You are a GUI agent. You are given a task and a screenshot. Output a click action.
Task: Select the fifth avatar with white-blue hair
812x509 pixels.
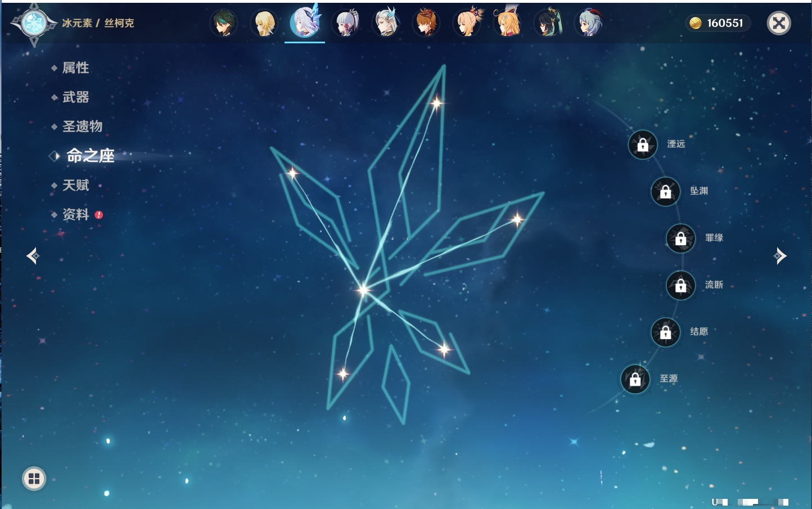click(x=386, y=24)
